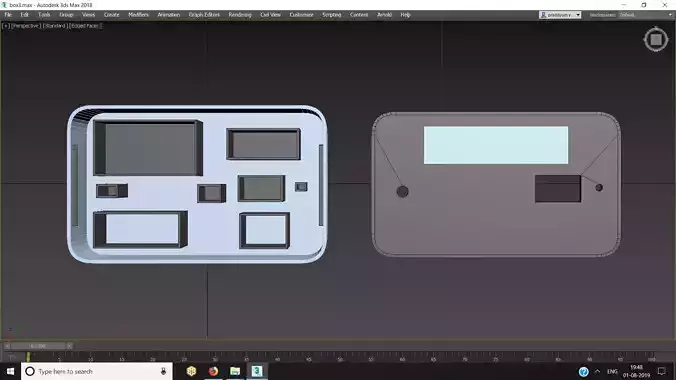Viewport: 676px width, 380px height.
Task: Click the Perspective viewport label
Action: (26, 26)
